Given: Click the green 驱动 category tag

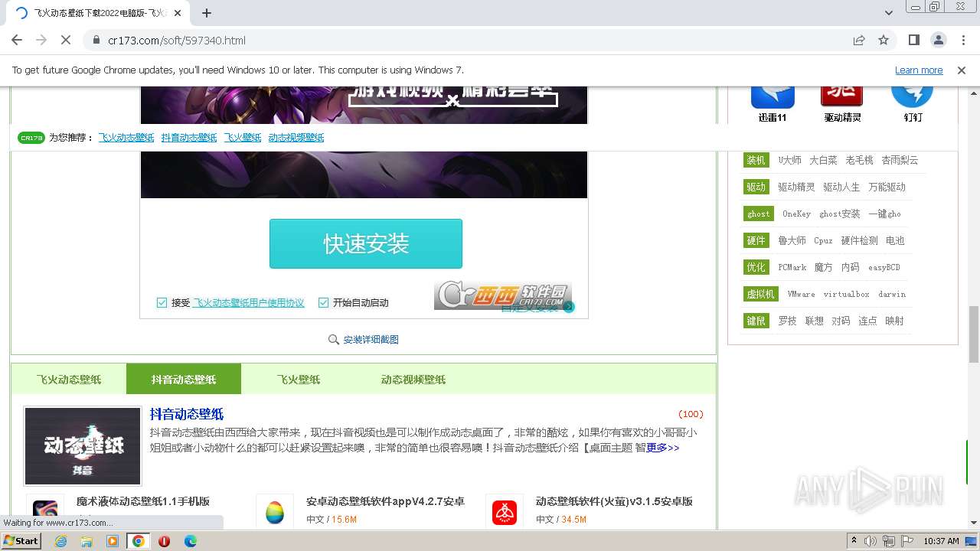Looking at the screenshot, I should click(x=756, y=187).
